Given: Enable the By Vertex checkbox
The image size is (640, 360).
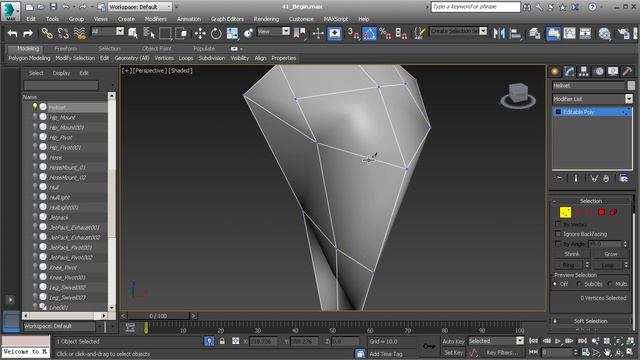Looking at the screenshot, I should 558,224.
